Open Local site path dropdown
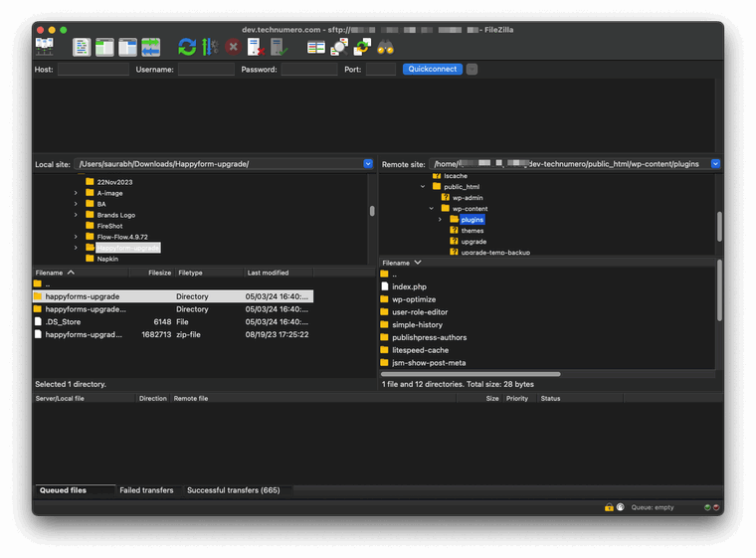 tap(368, 164)
